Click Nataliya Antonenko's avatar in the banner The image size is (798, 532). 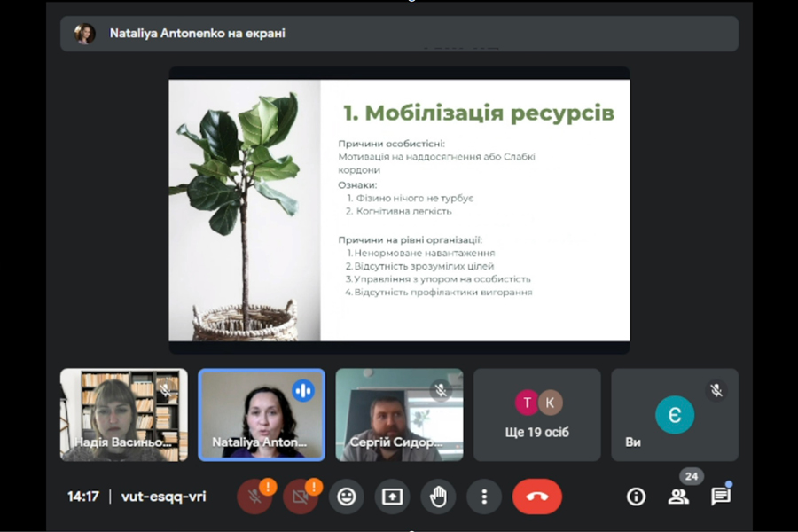[x=84, y=34]
